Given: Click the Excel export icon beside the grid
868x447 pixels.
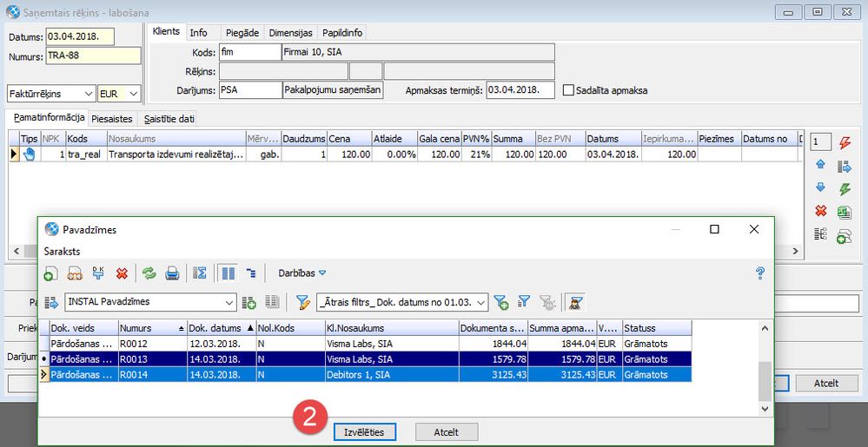Looking at the screenshot, I should click(844, 212).
